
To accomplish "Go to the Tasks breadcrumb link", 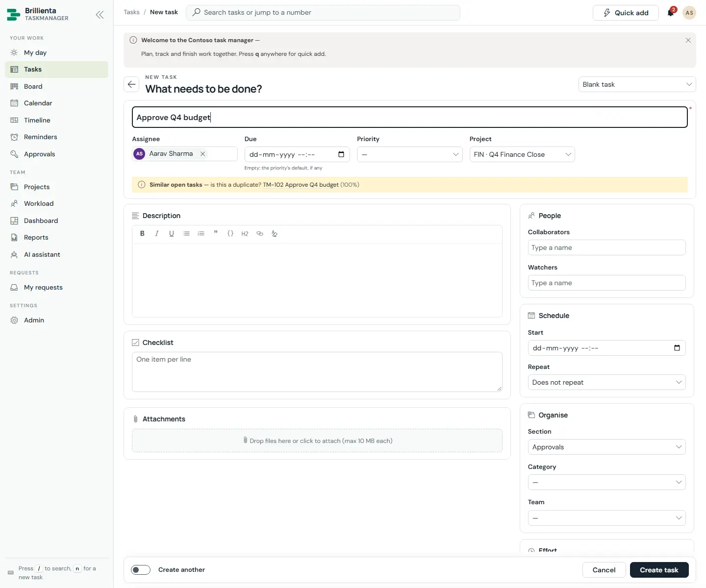I will 131,12.
